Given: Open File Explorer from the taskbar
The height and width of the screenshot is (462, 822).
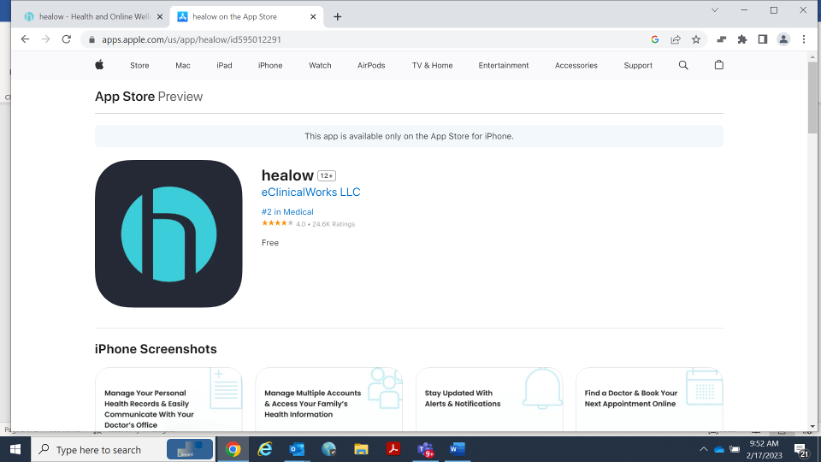Looking at the screenshot, I should coord(361,449).
